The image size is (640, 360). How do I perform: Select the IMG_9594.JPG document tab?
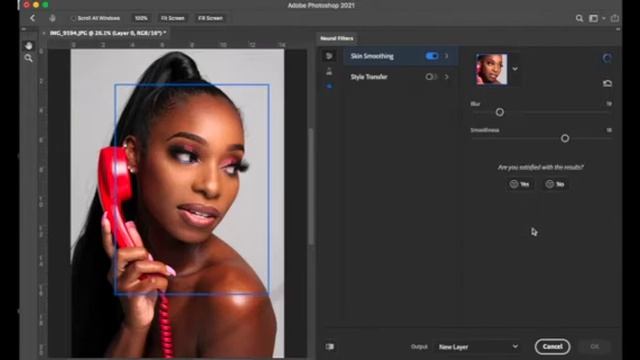point(108,33)
